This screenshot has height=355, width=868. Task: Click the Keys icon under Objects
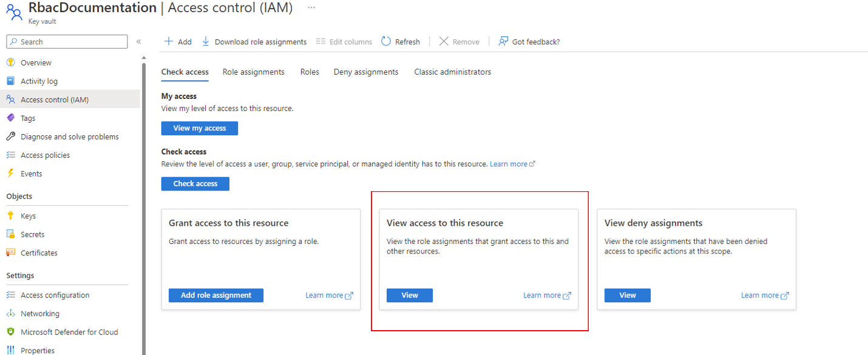coord(10,216)
